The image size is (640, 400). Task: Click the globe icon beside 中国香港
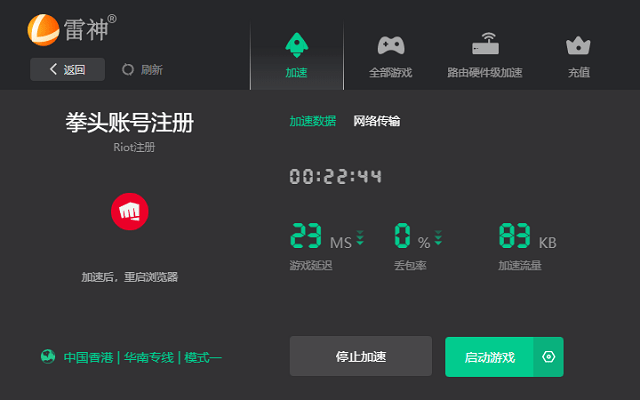point(47,356)
